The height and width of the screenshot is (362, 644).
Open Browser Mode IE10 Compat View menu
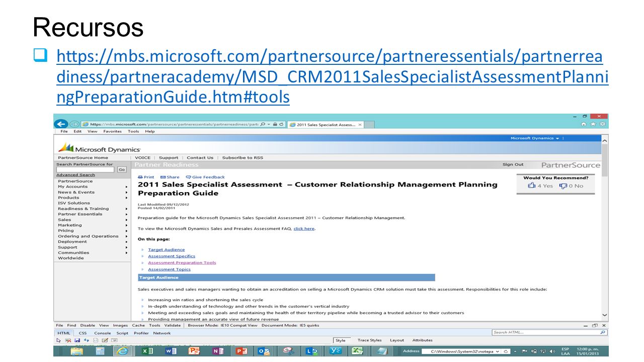pos(223,325)
